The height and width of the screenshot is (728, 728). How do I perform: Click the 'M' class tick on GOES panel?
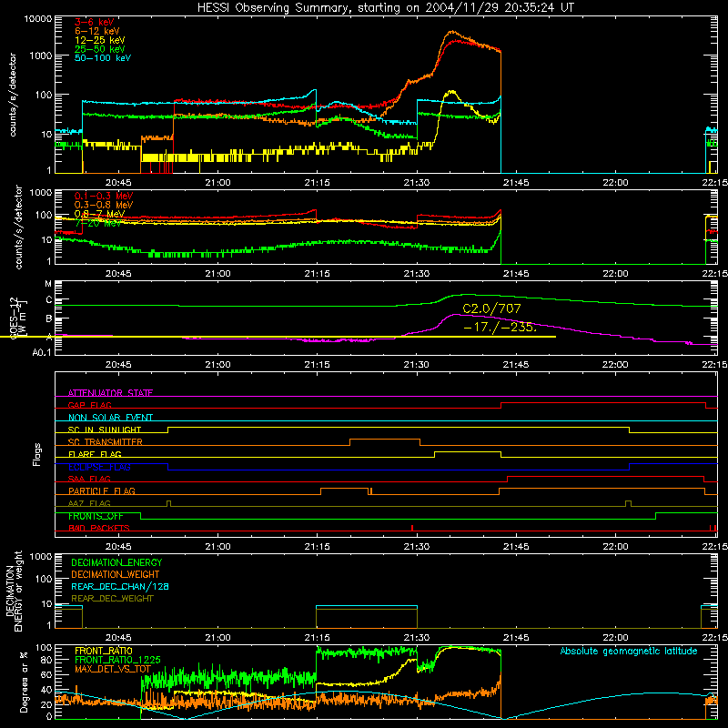pyautogui.click(x=48, y=284)
